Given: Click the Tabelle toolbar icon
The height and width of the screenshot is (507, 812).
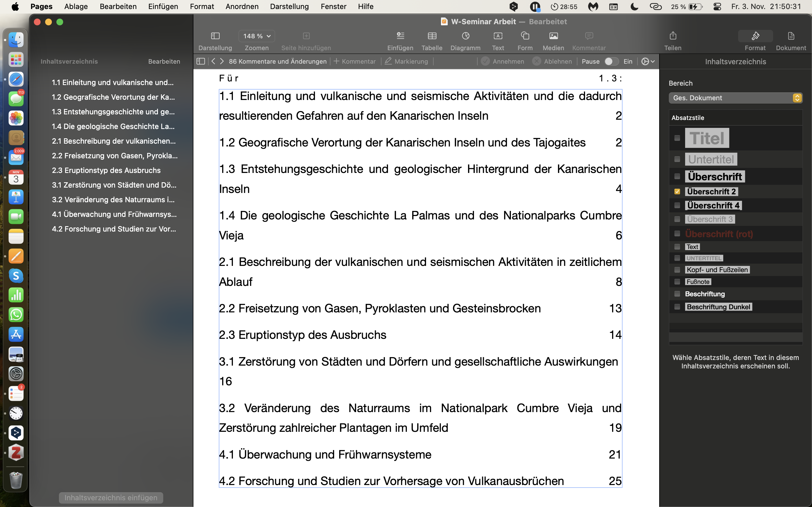Looking at the screenshot, I should tap(432, 36).
